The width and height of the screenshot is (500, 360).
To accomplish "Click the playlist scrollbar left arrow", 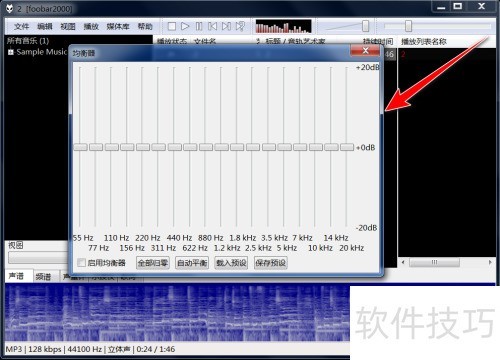I will pos(403,262).
